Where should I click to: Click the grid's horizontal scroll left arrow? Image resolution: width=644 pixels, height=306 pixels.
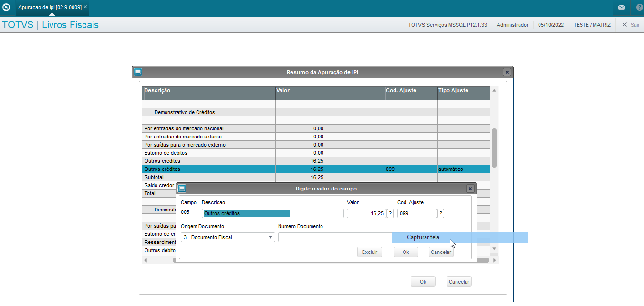coord(145,260)
